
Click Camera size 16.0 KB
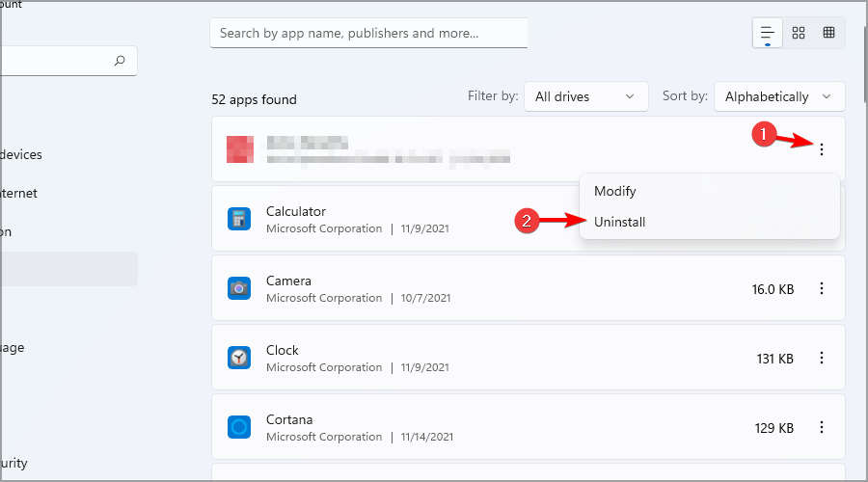[773, 289]
